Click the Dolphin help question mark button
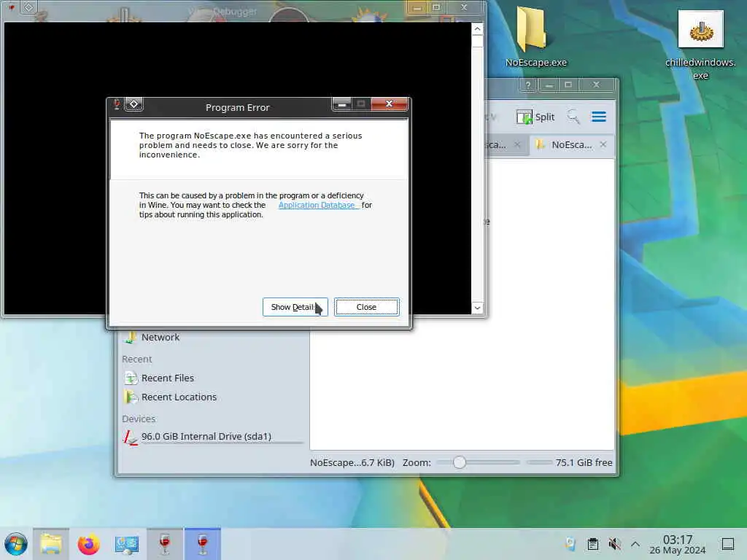 point(528,85)
